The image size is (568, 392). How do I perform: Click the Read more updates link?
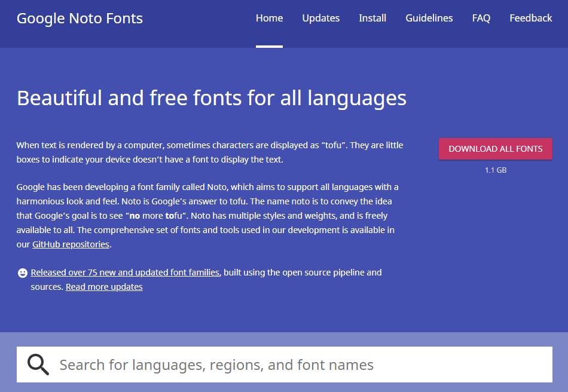104,287
